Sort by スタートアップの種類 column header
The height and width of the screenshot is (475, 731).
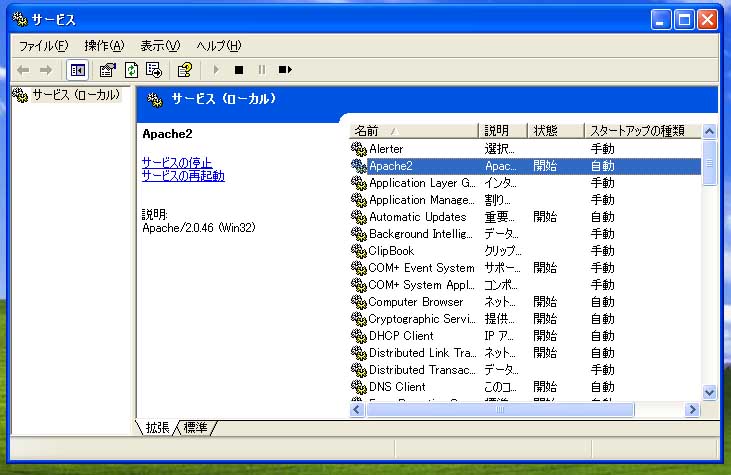(x=643, y=131)
